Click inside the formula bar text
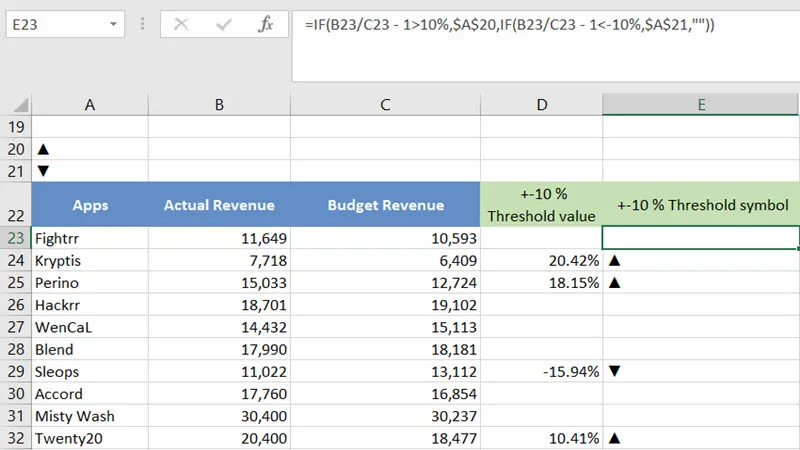The image size is (800, 450). [x=500, y=26]
